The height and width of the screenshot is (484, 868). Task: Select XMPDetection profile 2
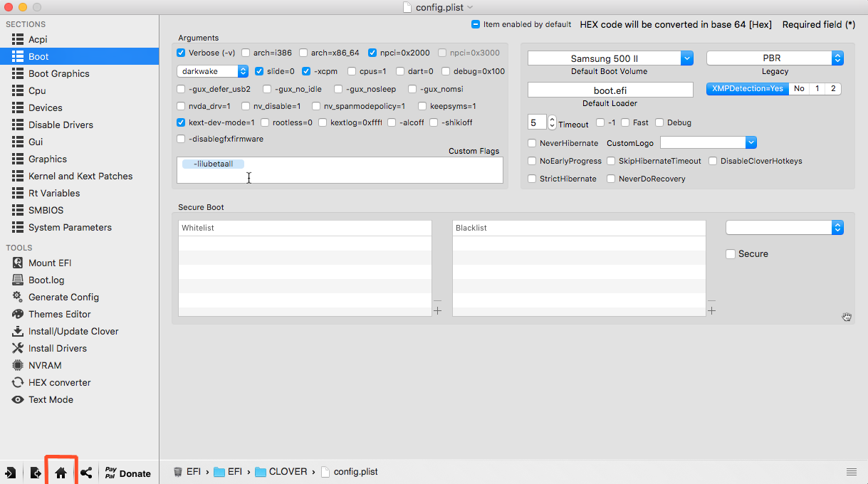pyautogui.click(x=832, y=89)
